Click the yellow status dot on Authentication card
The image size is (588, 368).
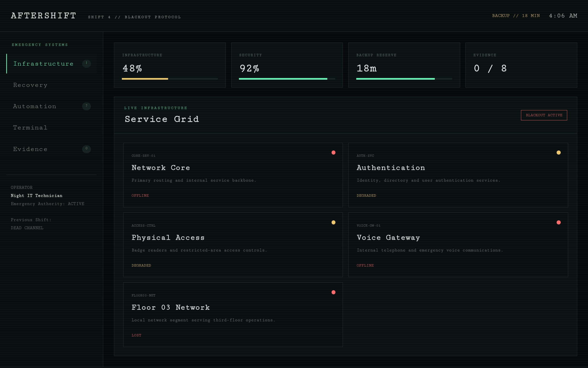(x=559, y=152)
